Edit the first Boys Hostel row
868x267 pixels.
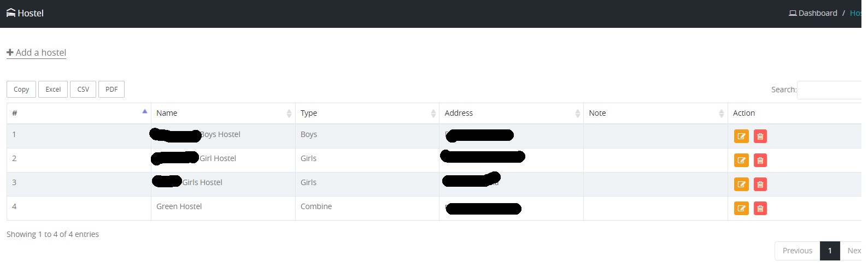[741, 137]
